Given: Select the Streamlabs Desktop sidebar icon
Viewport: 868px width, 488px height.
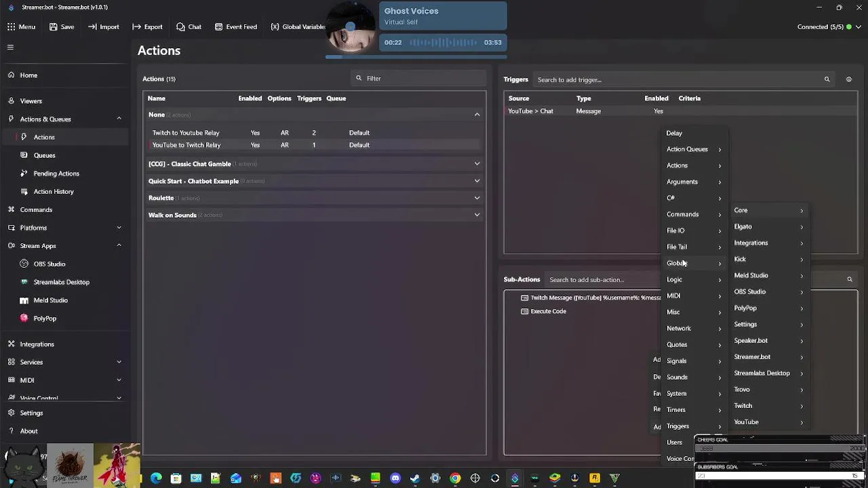Looking at the screenshot, I should click(x=24, y=282).
